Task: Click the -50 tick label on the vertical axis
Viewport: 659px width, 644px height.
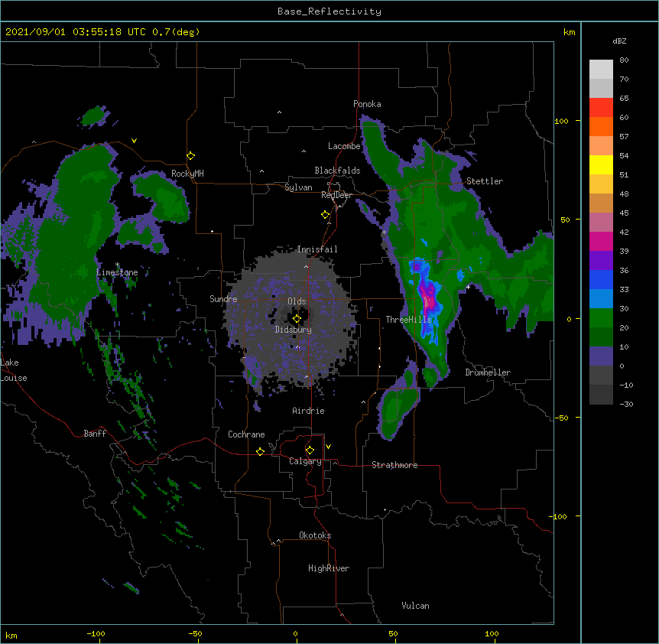Action: point(561,418)
